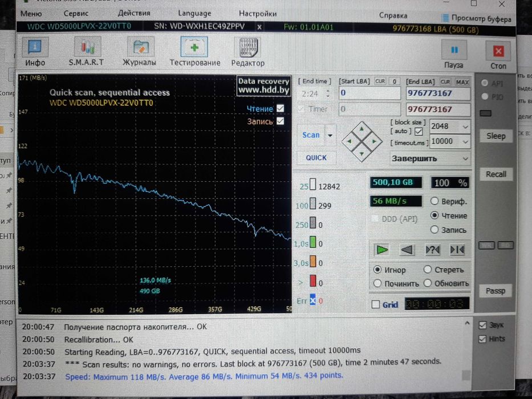The image size is (532, 399).
Task: Click the log panel scroll up arrow
Action: tap(467, 324)
